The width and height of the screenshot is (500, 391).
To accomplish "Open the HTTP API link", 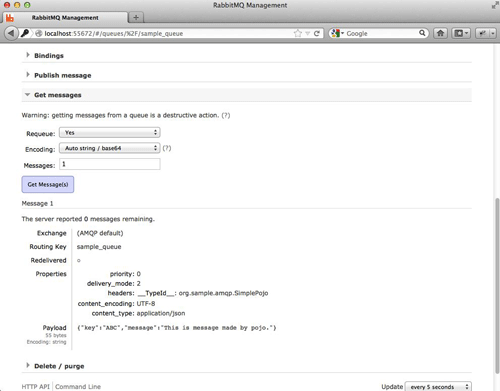I will click(35, 387).
